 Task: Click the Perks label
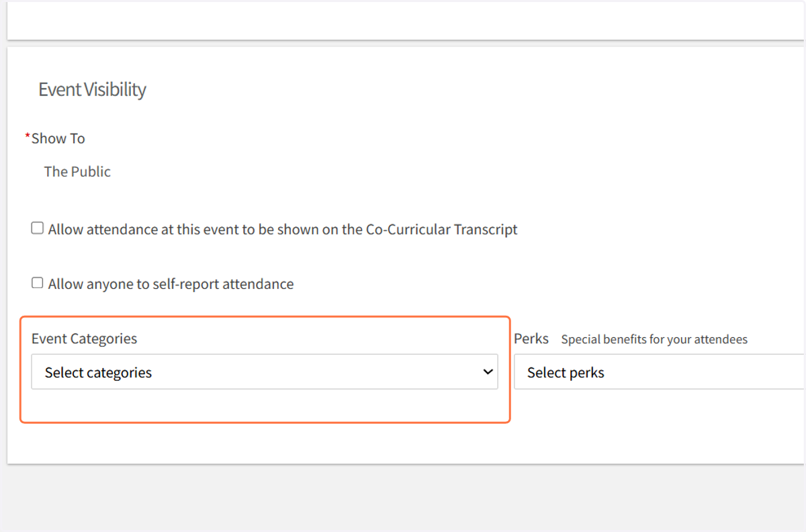click(x=531, y=339)
